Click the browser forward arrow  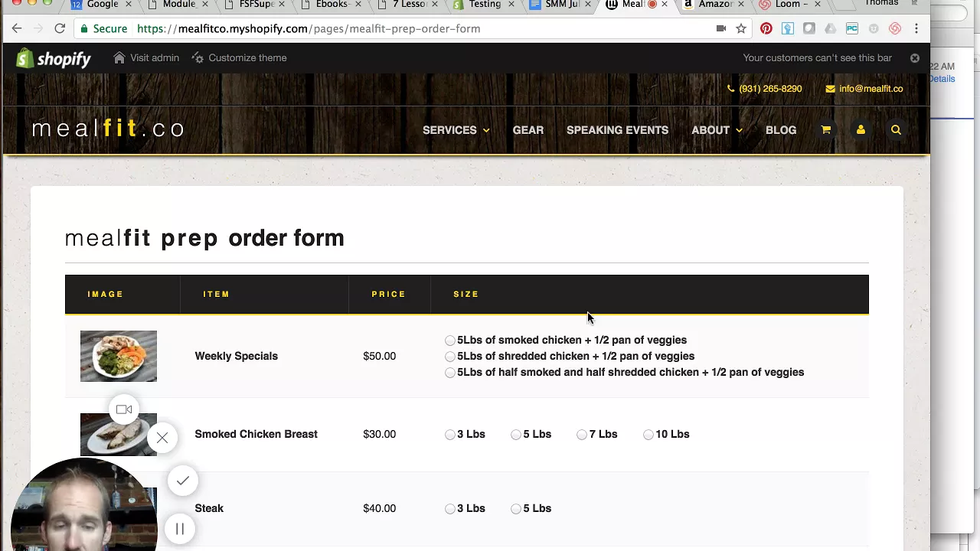click(x=38, y=28)
